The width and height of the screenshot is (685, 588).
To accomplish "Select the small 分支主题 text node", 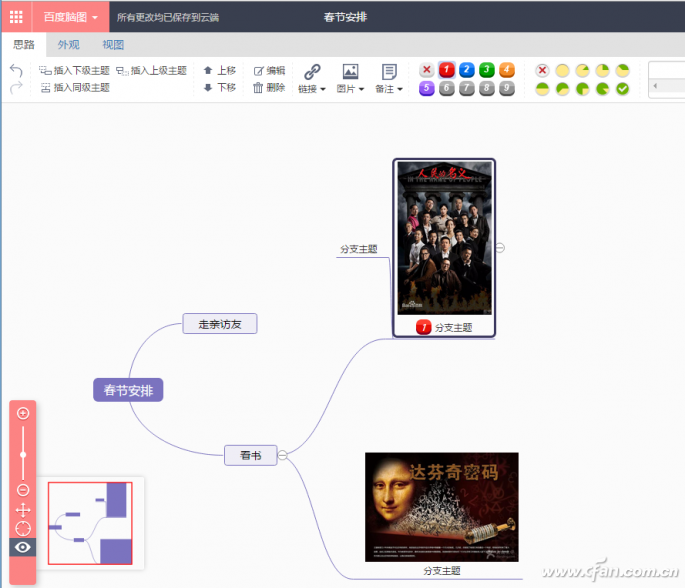I will (x=359, y=249).
